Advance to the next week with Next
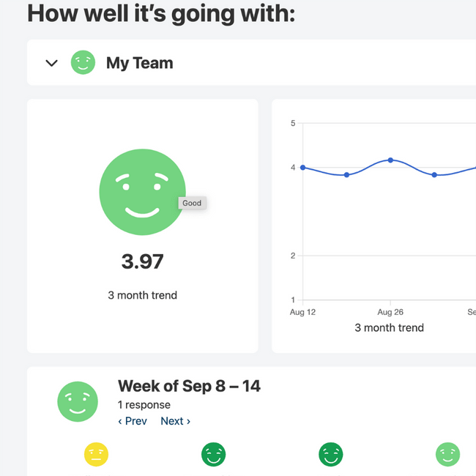 click(x=176, y=421)
